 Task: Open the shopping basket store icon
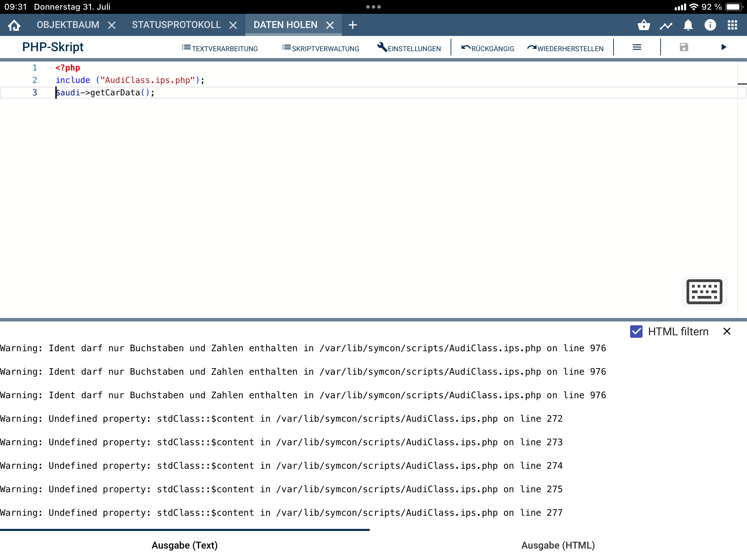click(x=644, y=25)
